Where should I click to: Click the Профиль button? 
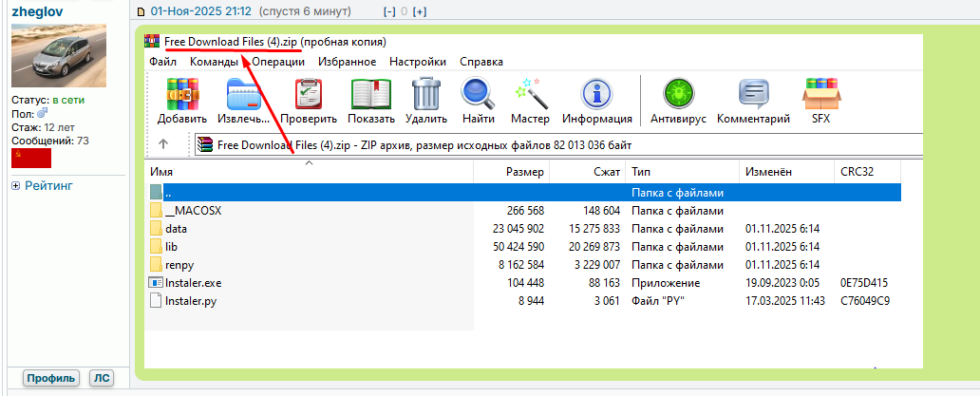tap(50, 378)
